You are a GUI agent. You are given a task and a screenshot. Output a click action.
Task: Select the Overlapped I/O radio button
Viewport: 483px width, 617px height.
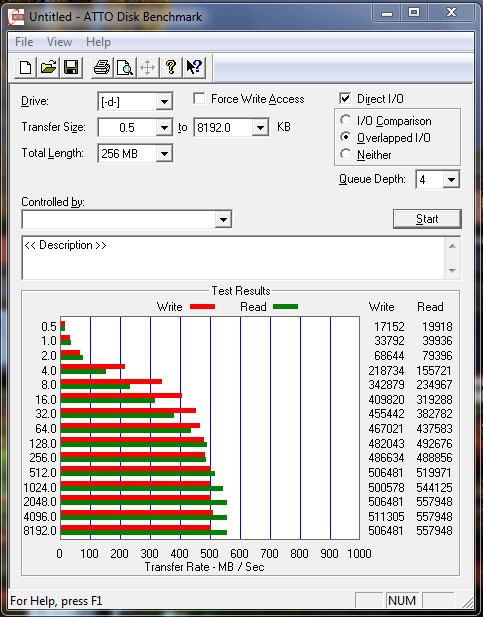pos(346,137)
